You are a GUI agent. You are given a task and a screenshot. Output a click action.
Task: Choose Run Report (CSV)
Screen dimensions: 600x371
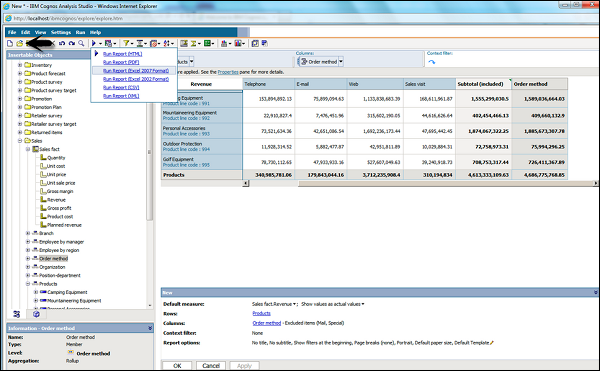click(121, 88)
